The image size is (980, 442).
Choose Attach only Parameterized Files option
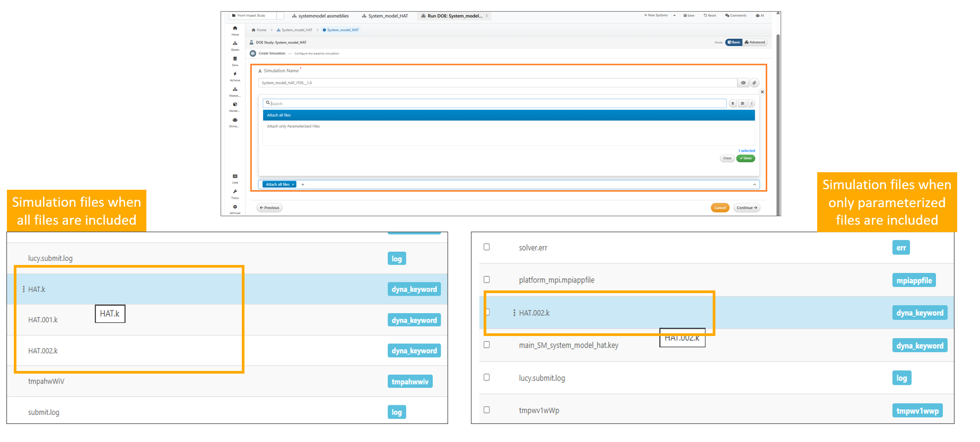[293, 126]
